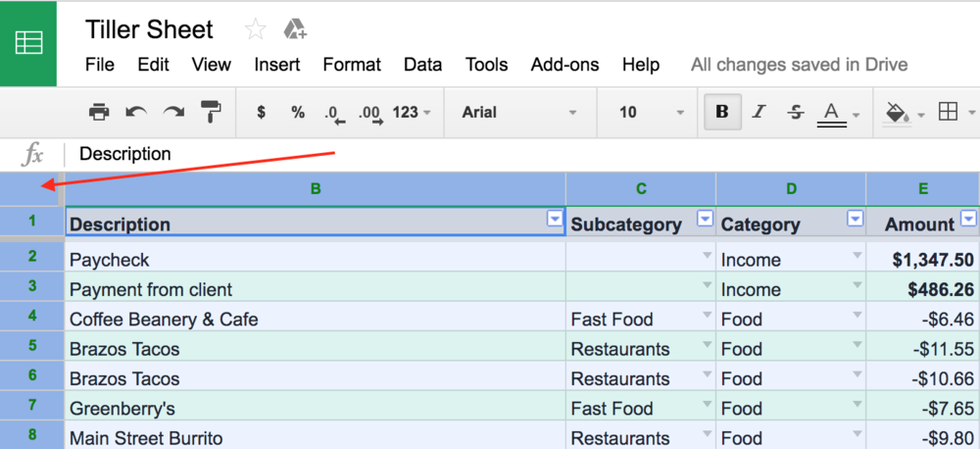
Task: Select column C header
Action: pos(641,189)
